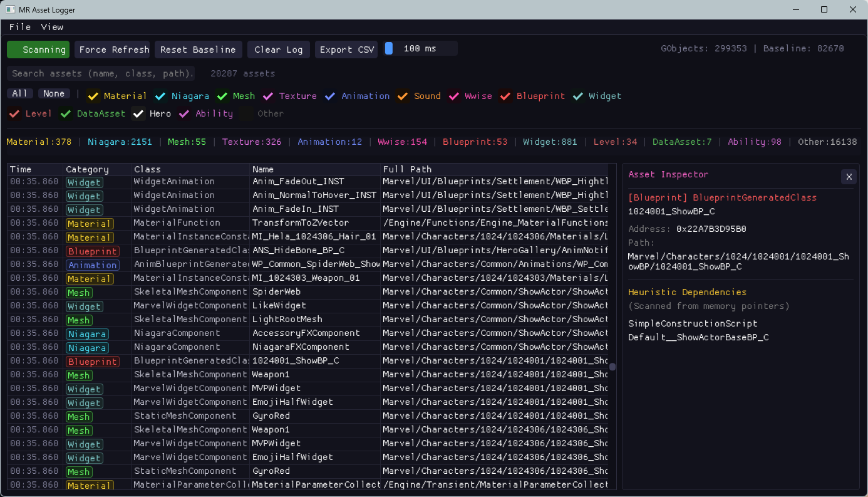Select the Anim_FadeOut_INST row
Screen dimensions: 868x497
point(307,181)
